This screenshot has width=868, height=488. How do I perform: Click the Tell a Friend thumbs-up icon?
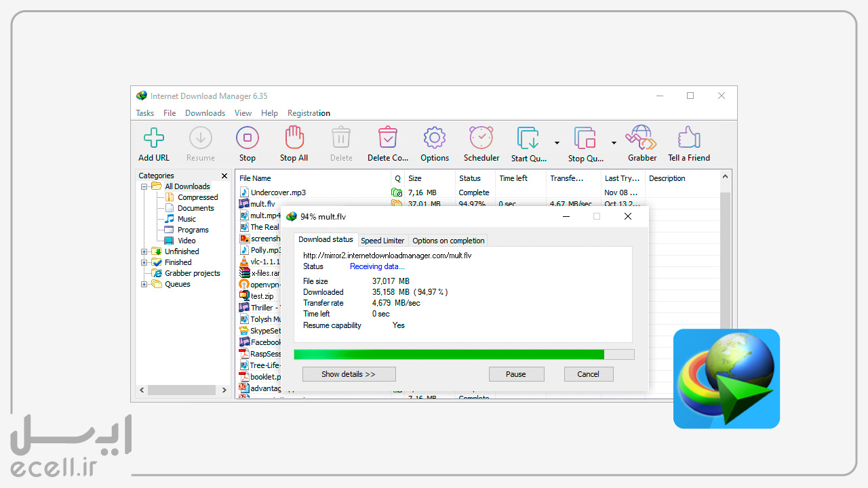point(689,138)
